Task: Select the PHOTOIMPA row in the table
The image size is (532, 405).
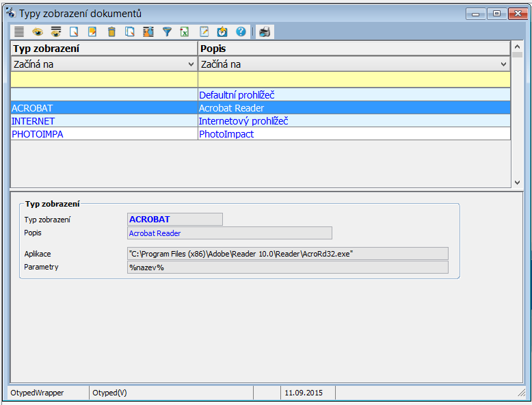Action: [104, 134]
